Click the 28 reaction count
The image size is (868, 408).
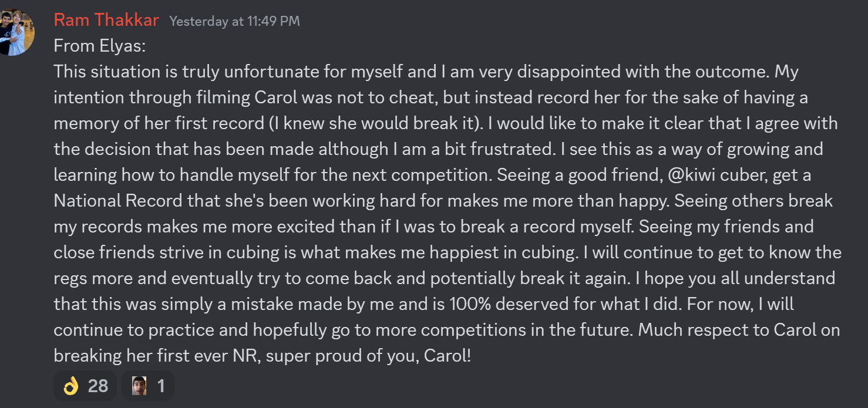click(98, 386)
